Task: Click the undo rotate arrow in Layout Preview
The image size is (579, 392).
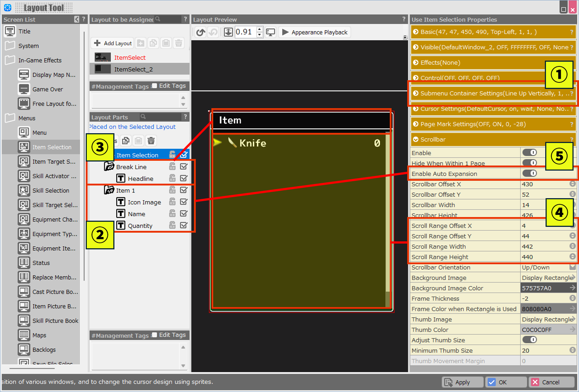Action: [201, 32]
